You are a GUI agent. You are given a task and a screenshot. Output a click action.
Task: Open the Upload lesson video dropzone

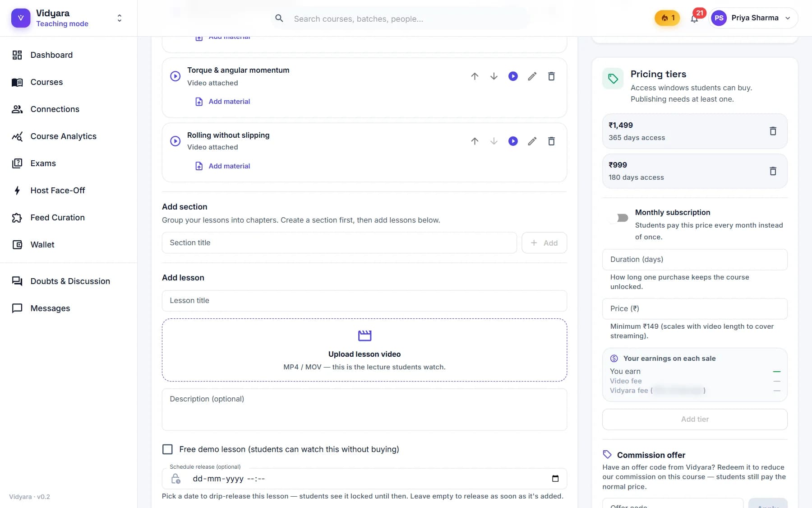point(364,350)
